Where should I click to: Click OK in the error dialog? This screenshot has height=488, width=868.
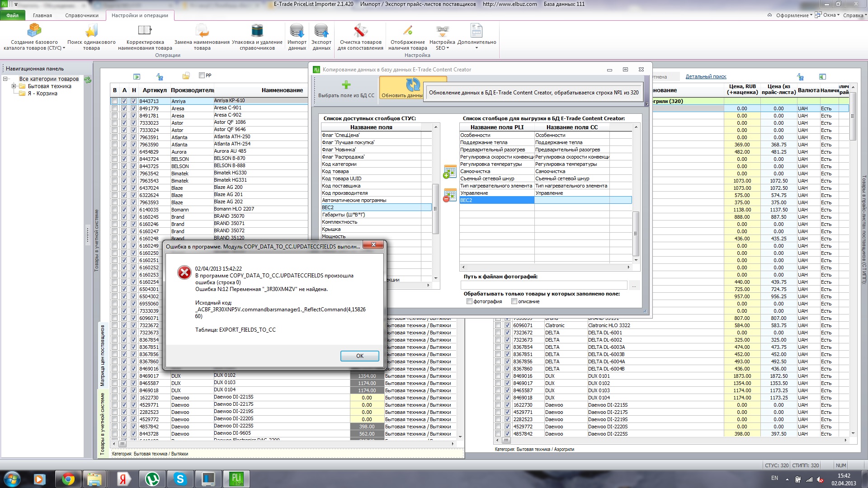point(360,356)
